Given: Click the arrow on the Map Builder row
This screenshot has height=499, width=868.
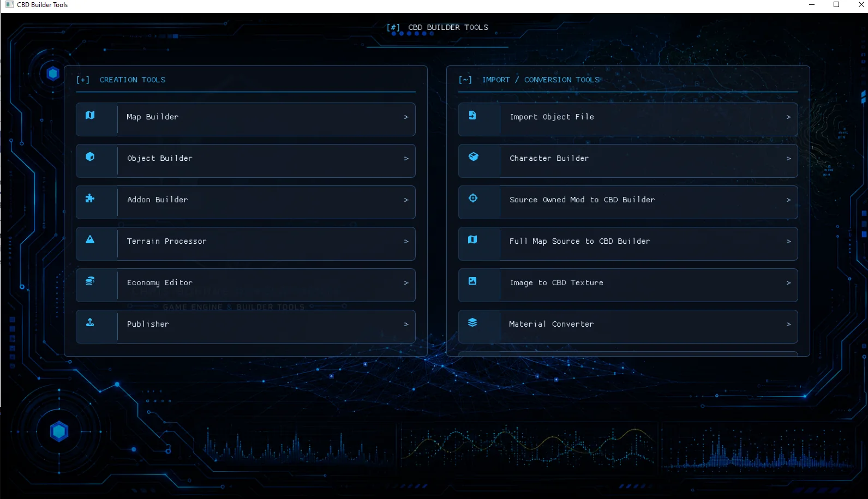Looking at the screenshot, I should pyautogui.click(x=406, y=117).
